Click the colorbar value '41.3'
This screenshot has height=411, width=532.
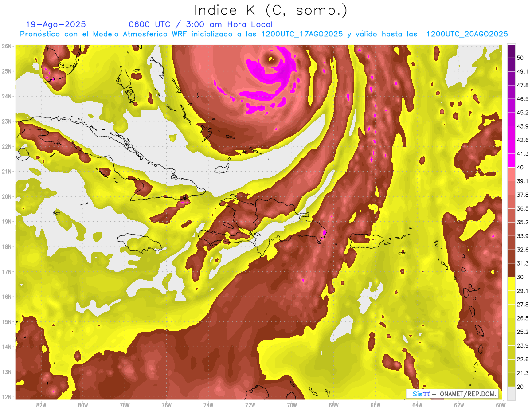coord(523,154)
